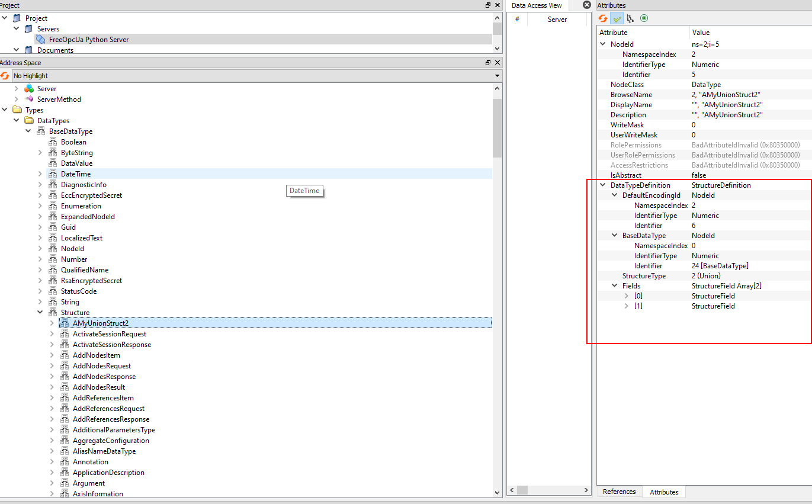
Task: Select the Data Access View tab
Action: click(x=537, y=5)
